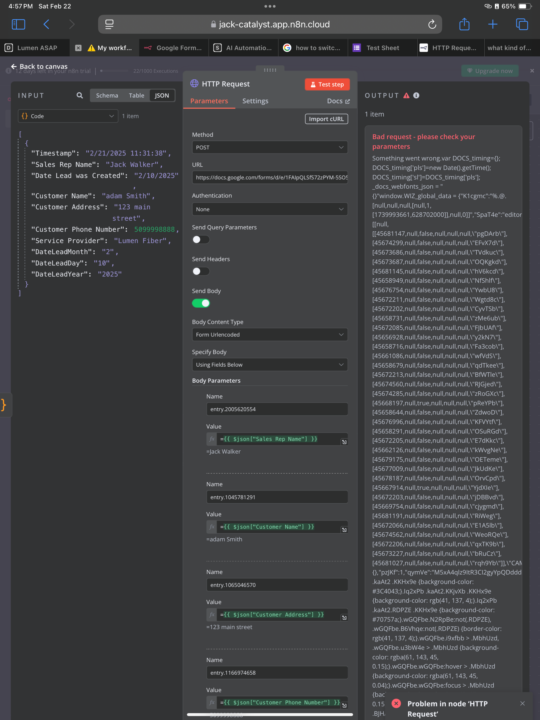This screenshot has width=540, height=720.
Task: Click the Upgrade now button
Action: point(490,71)
